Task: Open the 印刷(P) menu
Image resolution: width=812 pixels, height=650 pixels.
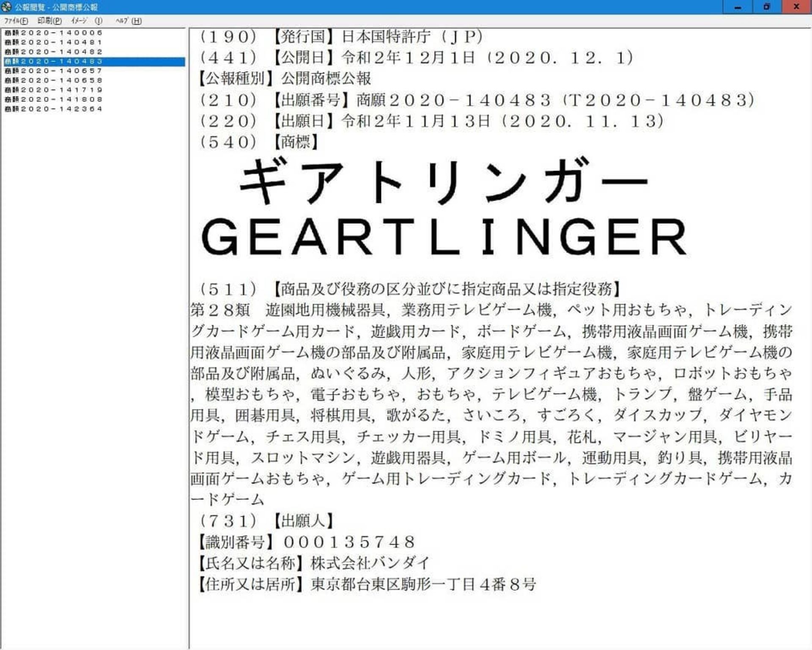Action: [x=49, y=21]
